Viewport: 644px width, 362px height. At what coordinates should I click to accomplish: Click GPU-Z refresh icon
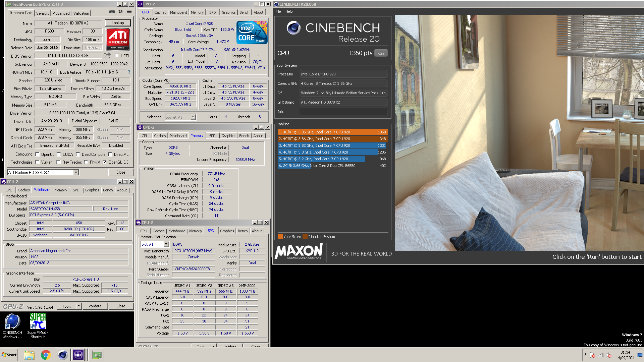tap(120, 12)
